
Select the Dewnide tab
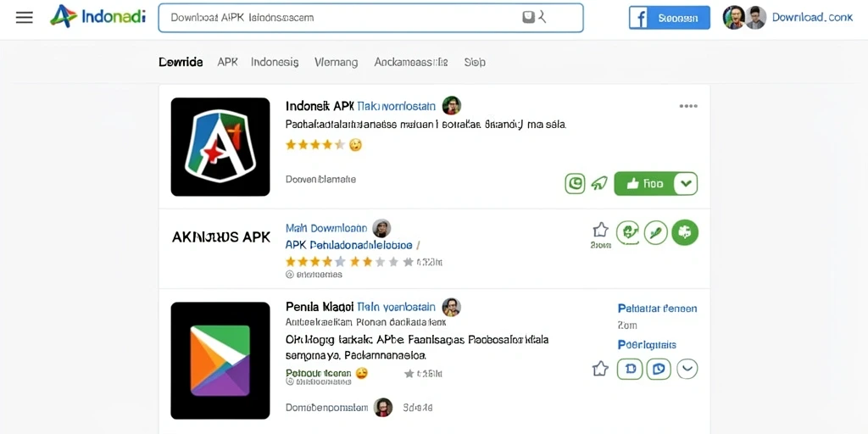point(181,62)
